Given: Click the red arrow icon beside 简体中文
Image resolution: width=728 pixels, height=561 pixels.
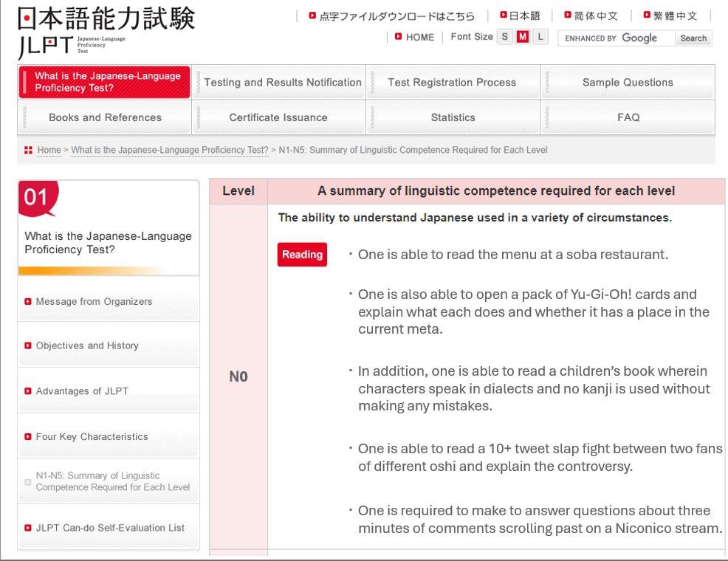Looking at the screenshot, I should (x=567, y=15).
